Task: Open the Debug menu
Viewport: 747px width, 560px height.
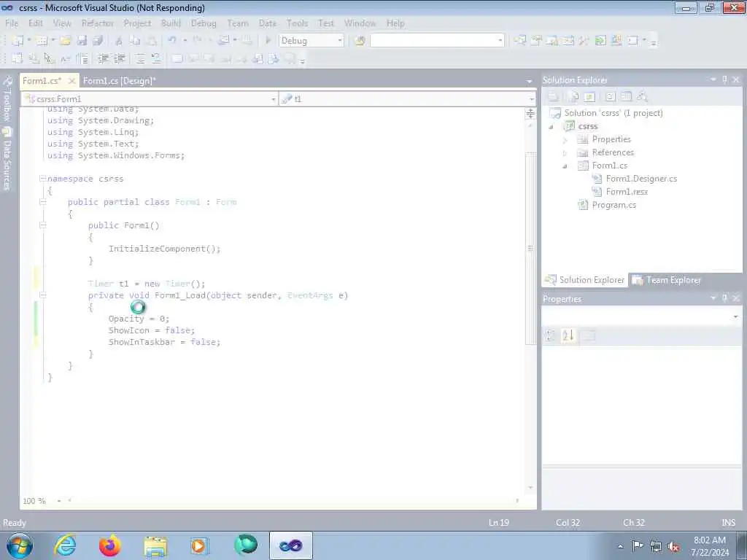Action: coord(204,23)
